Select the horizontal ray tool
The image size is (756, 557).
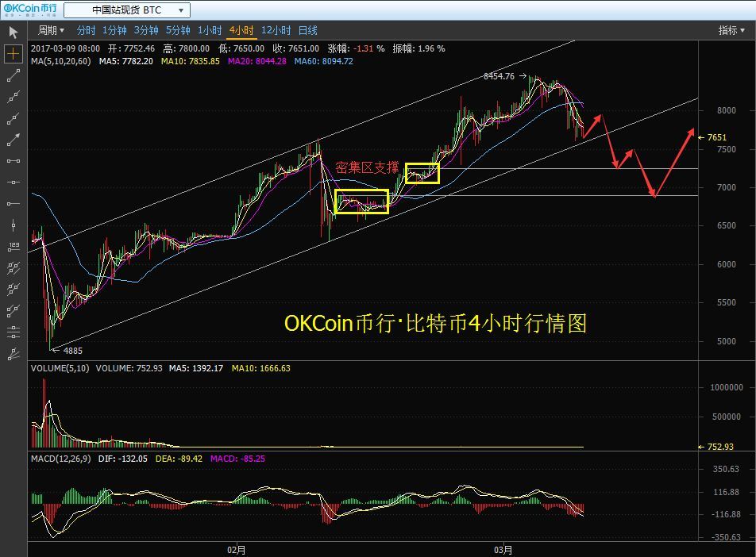pyautogui.click(x=13, y=204)
